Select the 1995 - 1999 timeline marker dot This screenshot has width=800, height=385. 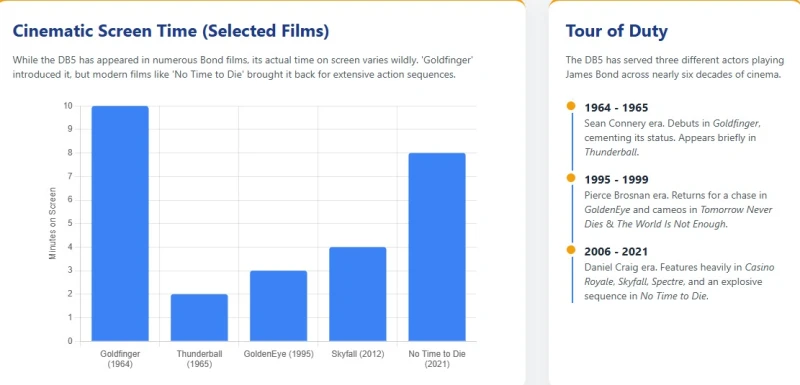[571, 178]
